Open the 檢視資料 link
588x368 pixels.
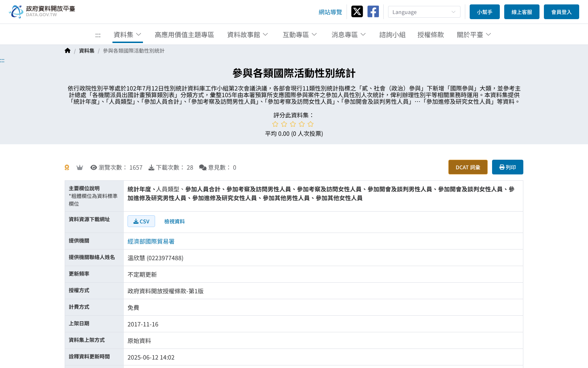tap(175, 221)
